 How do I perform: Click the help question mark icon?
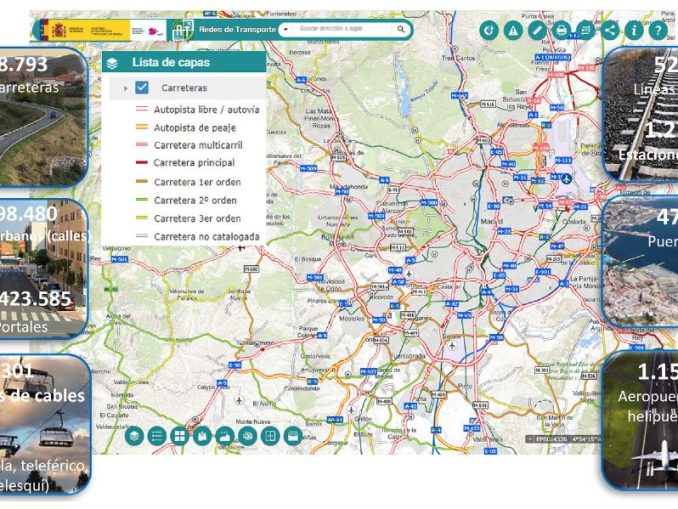pos(658,31)
